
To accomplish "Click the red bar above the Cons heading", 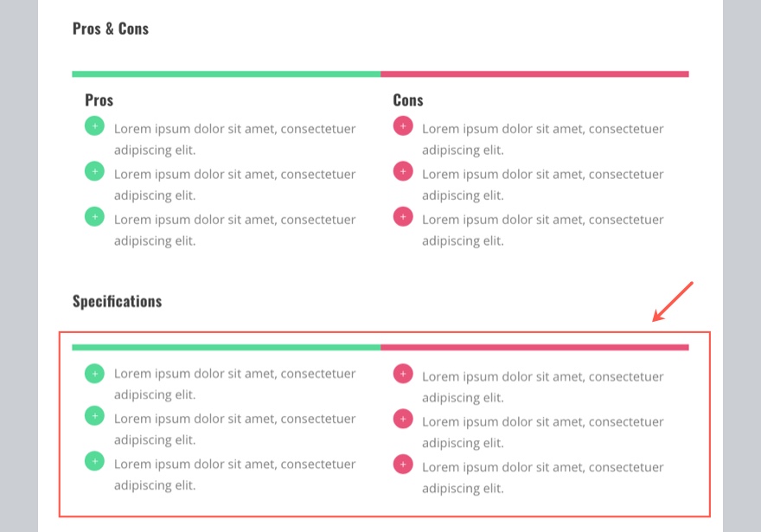I will click(x=534, y=74).
